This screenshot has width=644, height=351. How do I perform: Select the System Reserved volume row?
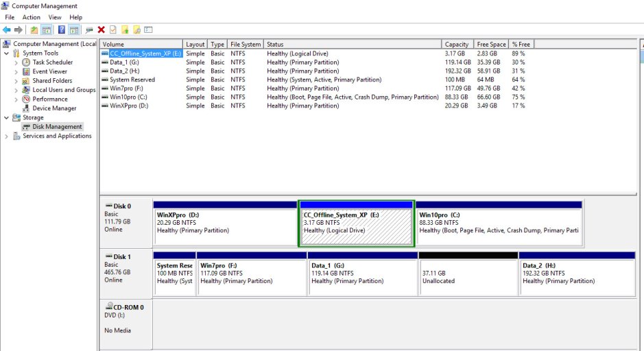(x=316, y=80)
